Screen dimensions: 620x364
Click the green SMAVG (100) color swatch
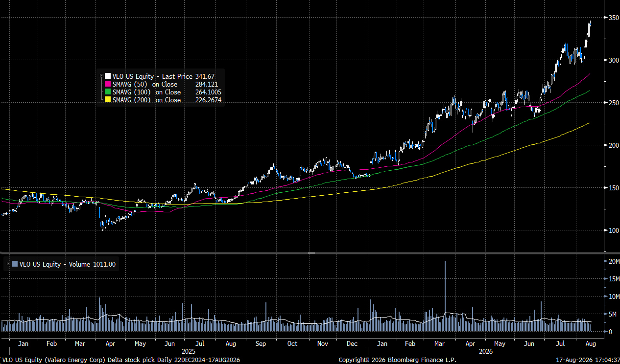click(108, 92)
